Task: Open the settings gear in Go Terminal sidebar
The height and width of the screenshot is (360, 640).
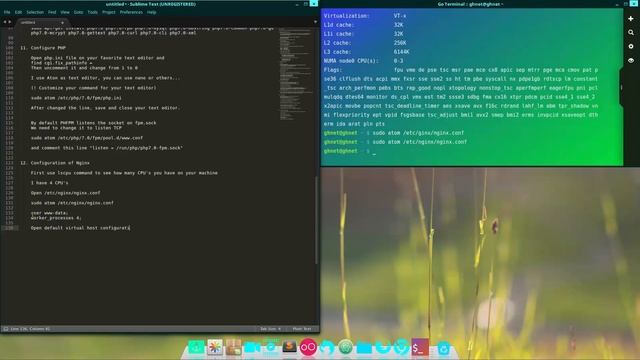Action: coord(631,47)
